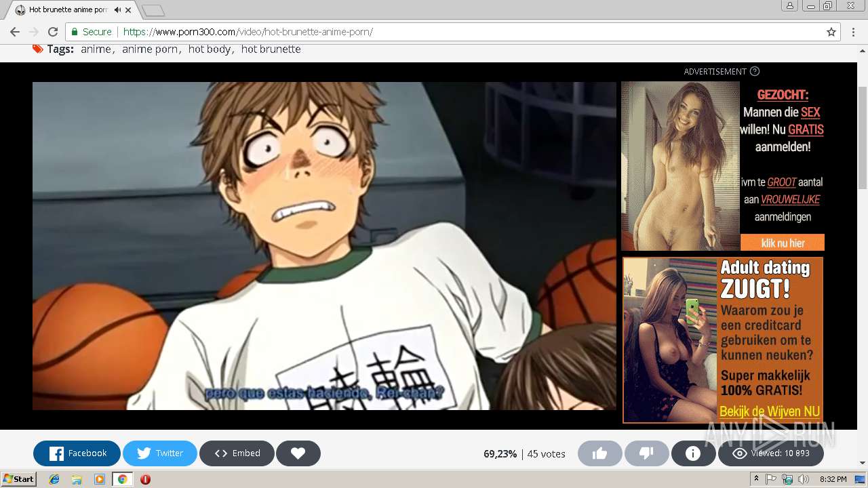The width and height of the screenshot is (868, 488).
Task: Select the open browser tab title
Action: (68, 10)
